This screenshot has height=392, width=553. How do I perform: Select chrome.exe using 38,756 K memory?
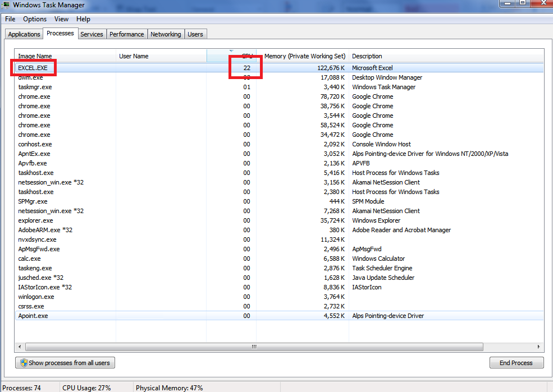[279, 106]
